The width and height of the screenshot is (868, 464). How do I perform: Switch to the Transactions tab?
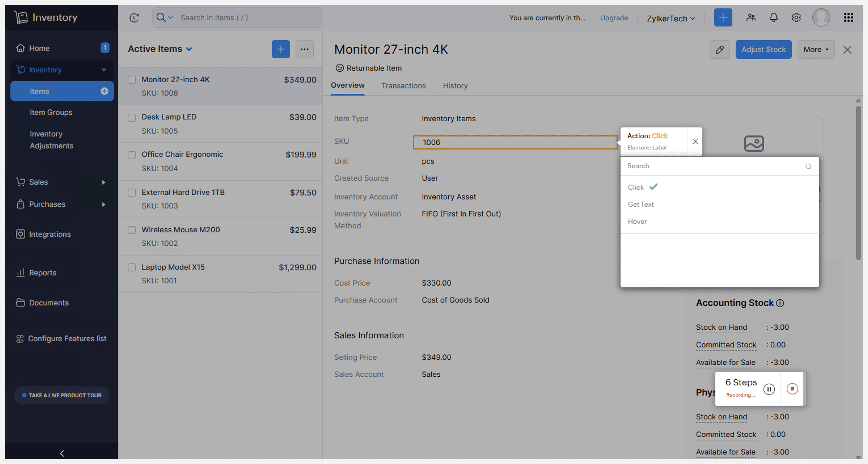[x=403, y=86]
